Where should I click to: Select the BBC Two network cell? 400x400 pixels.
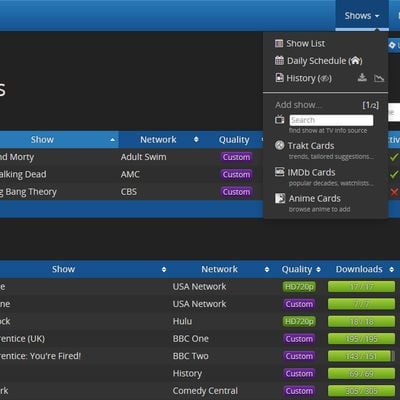(191, 356)
